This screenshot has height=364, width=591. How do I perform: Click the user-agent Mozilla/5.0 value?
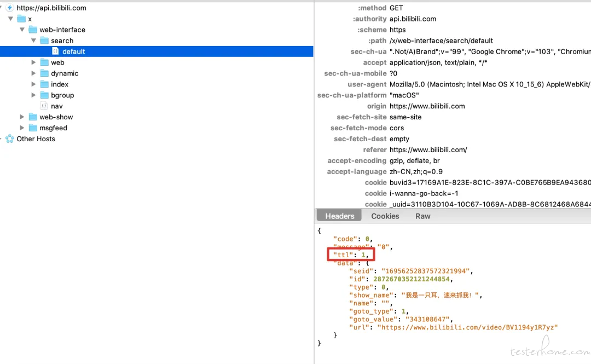click(490, 84)
